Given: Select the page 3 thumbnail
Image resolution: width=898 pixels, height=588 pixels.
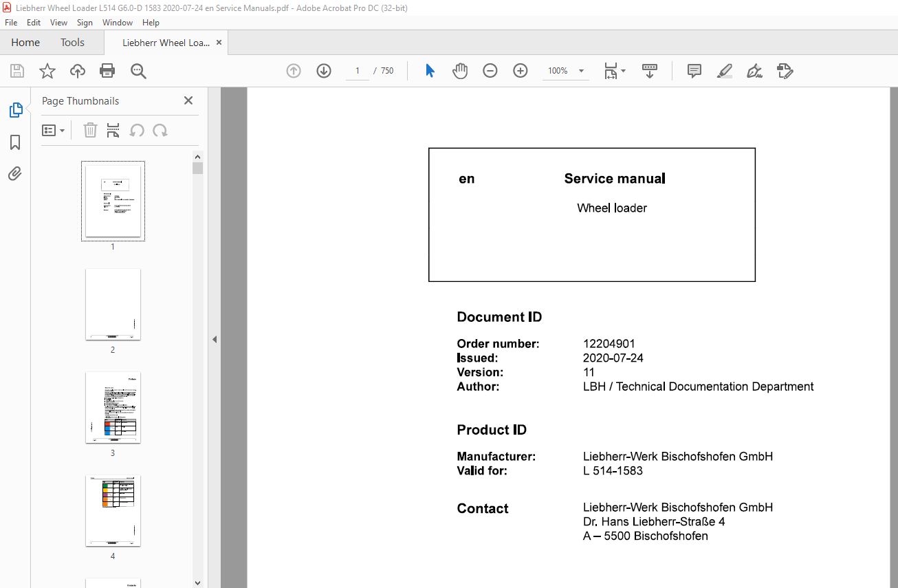Looking at the screenshot, I should point(113,407).
